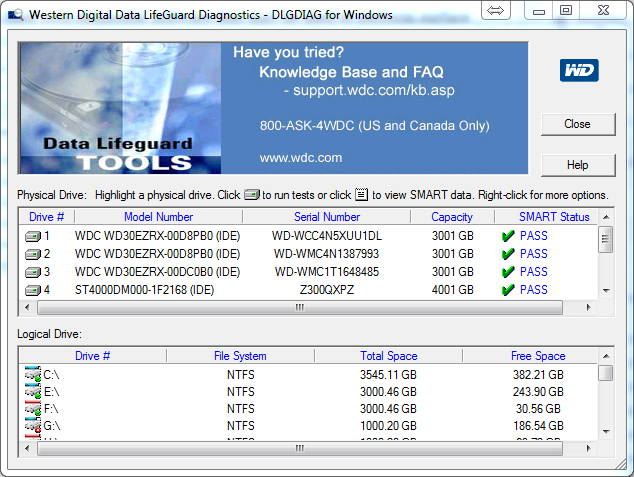Click the G:\ logical drive icon

point(33,426)
